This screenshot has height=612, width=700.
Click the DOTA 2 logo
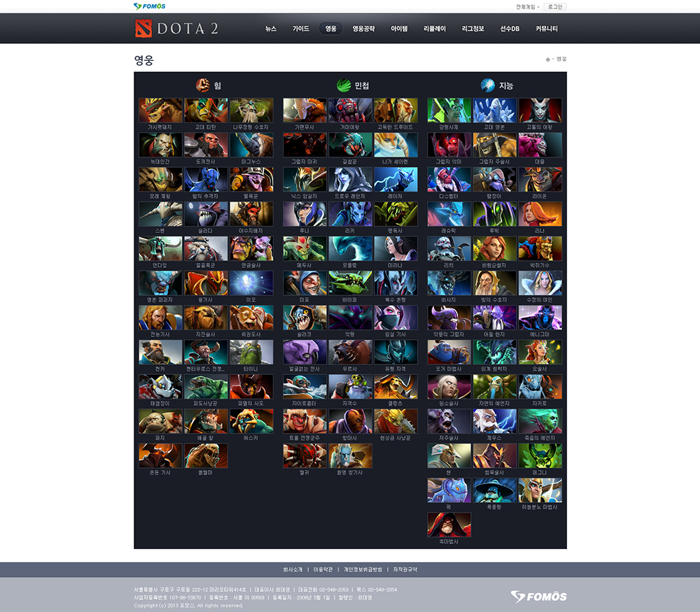(x=177, y=29)
